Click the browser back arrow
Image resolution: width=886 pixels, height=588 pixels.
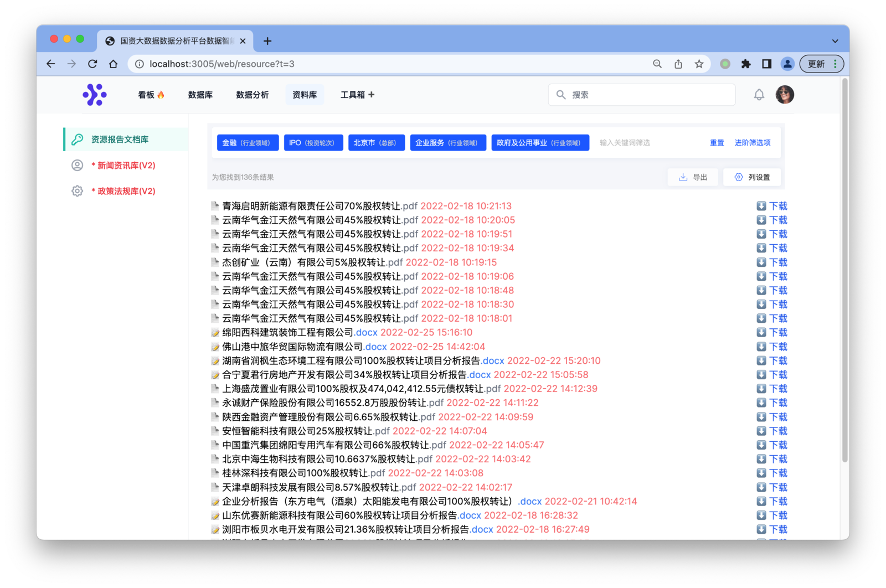point(51,64)
